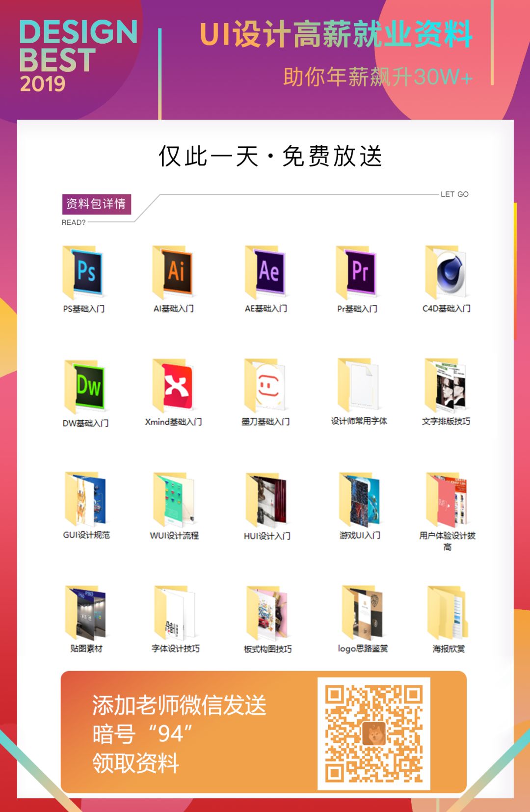This screenshot has height=812, width=530.
Task: Click the 字体设计技巧 label text
Action: point(175,649)
